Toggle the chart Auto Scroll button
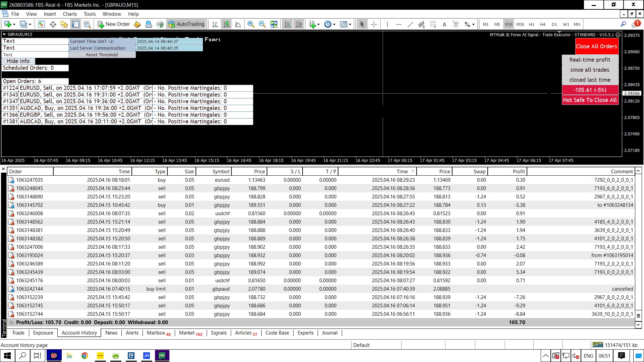644x362 pixels. pos(287,24)
